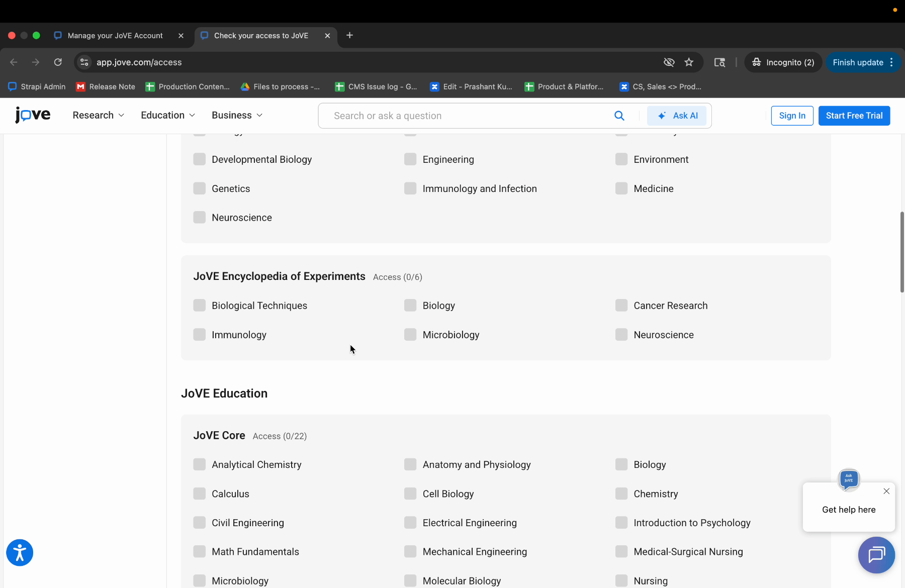
Task: Click the JoVE logo
Action: 32,115
